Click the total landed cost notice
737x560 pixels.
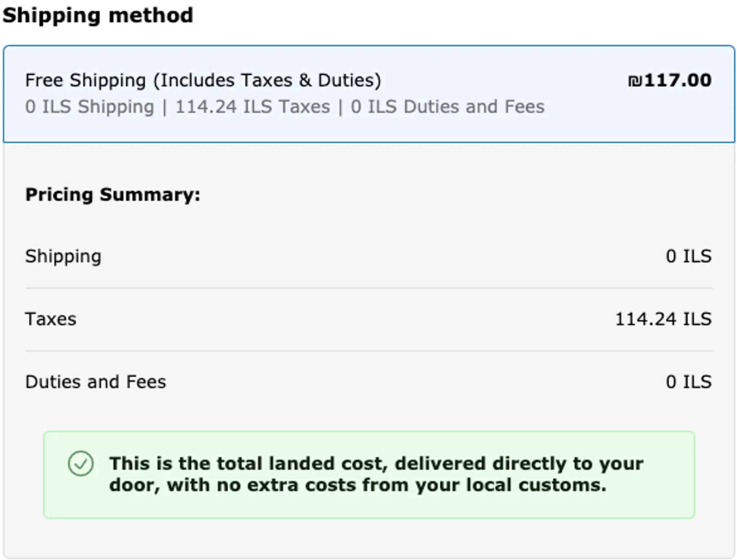(369, 475)
